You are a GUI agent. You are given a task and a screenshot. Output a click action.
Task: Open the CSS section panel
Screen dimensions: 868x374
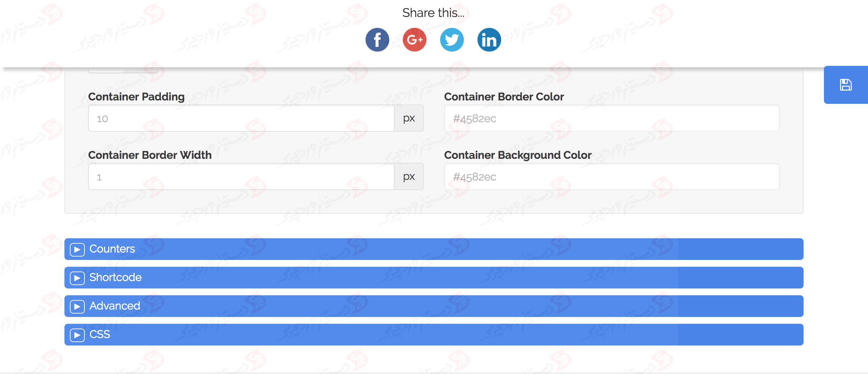[77, 334]
